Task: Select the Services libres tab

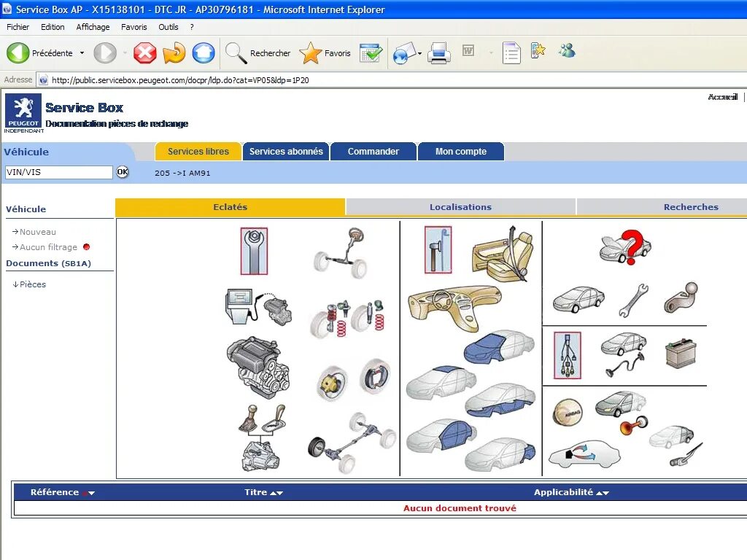Action: [198, 152]
